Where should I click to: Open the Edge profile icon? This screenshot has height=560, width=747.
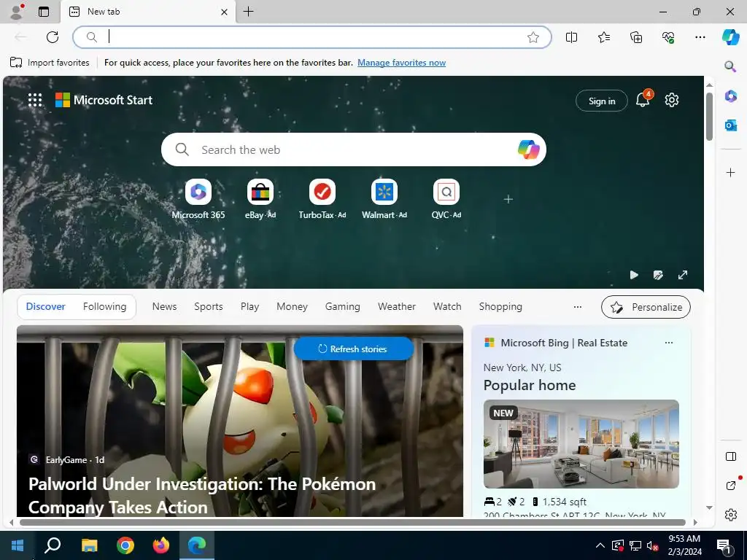18,12
